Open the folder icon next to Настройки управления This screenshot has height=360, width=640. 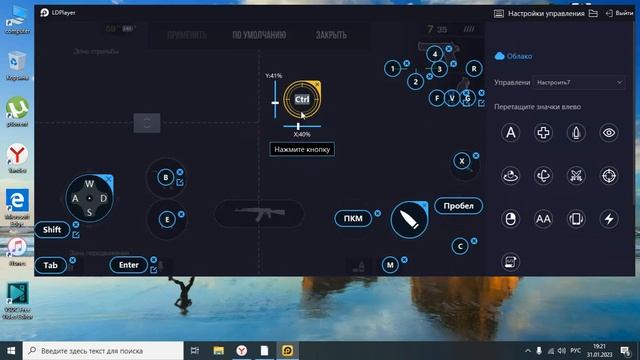pos(593,13)
